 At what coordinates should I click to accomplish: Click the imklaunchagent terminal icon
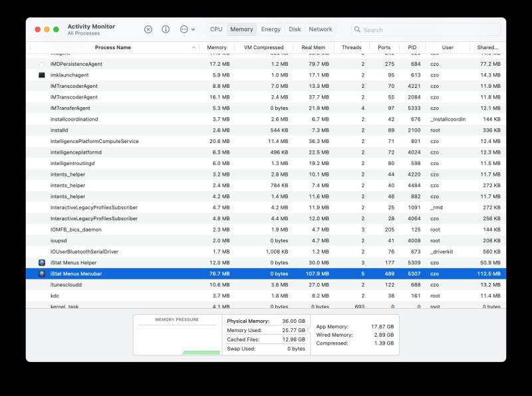click(42, 75)
